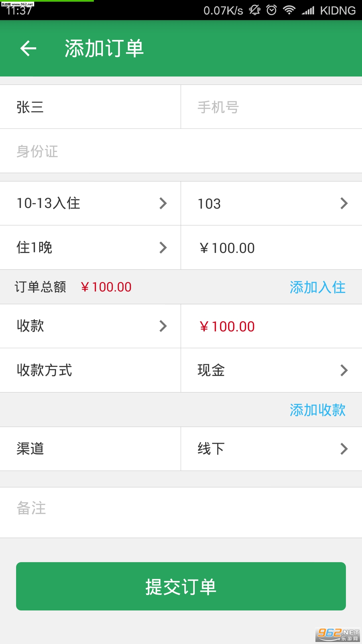The width and height of the screenshot is (362, 644).
Task: Focus the 备注 remarks text area
Action: tap(181, 513)
